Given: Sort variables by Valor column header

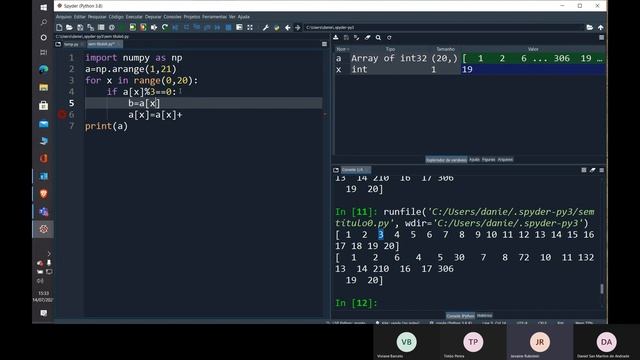Looking at the screenshot, I should (x=533, y=49).
